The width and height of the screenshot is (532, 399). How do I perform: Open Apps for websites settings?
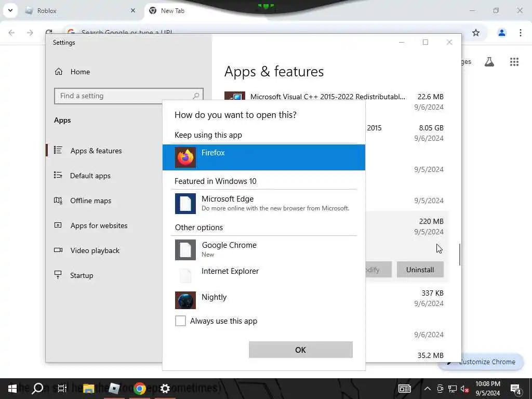tap(99, 225)
